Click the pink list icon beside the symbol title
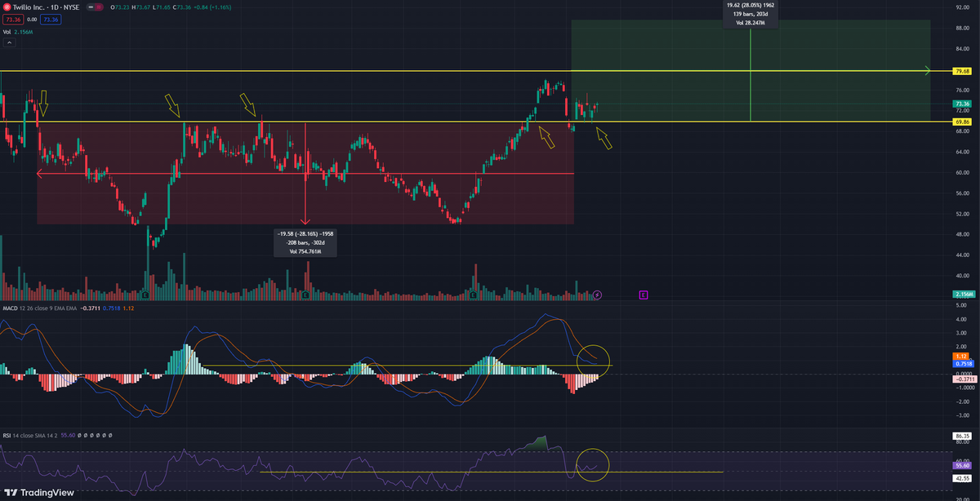Screen dimensions: 980x501 (x=99, y=8)
